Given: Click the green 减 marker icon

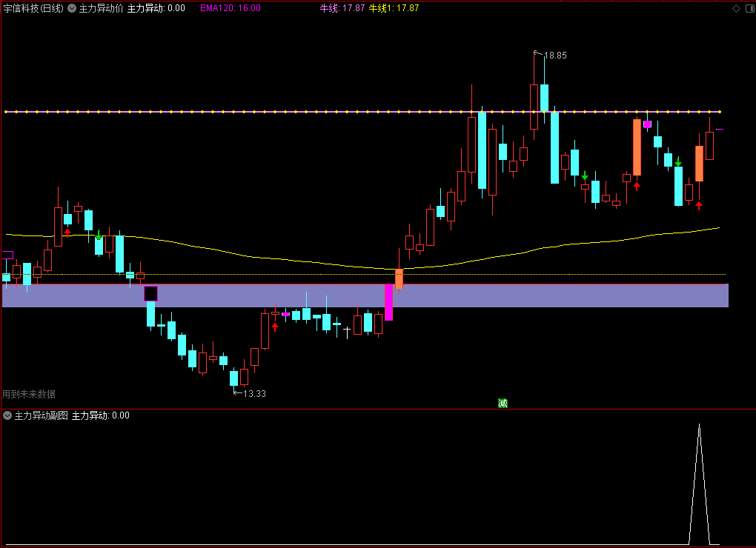Looking at the screenshot, I should 503,403.
